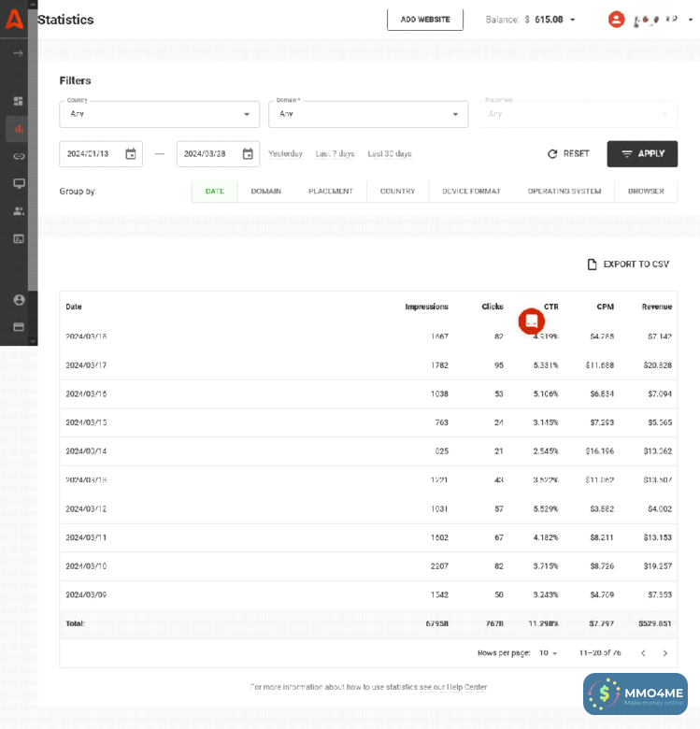Open the API terminal icon
Viewport: 700px width, 729px height.
click(x=19, y=239)
